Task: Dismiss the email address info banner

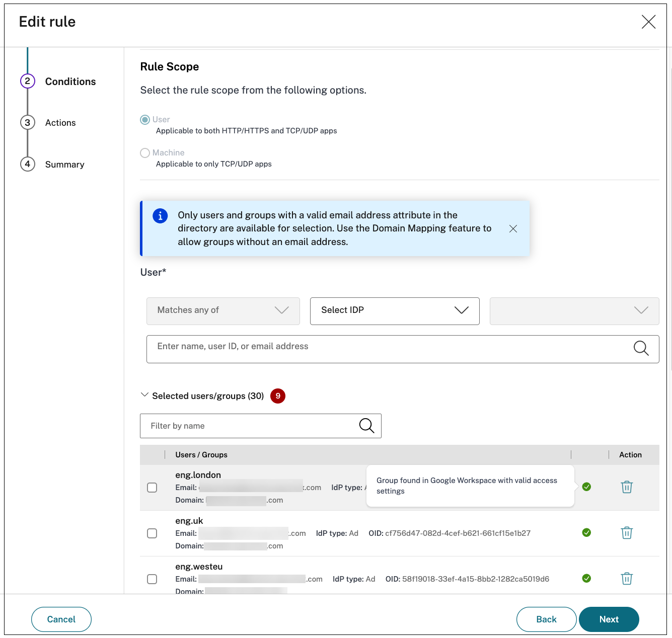Action: pyautogui.click(x=513, y=228)
